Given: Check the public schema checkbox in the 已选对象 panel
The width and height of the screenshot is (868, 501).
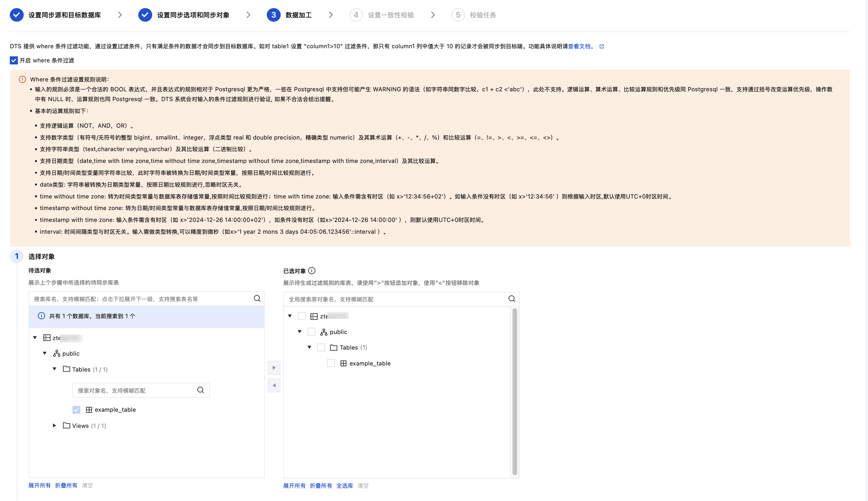Looking at the screenshot, I should pyautogui.click(x=311, y=332).
